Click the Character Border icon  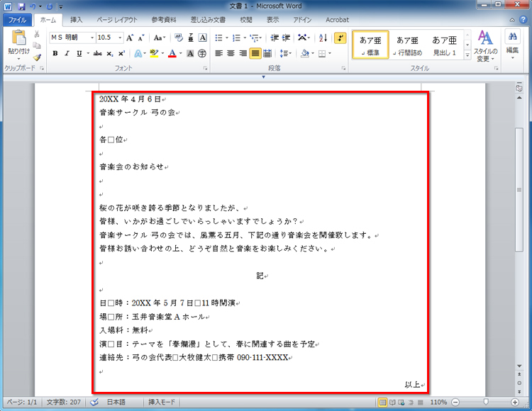coord(203,38)
